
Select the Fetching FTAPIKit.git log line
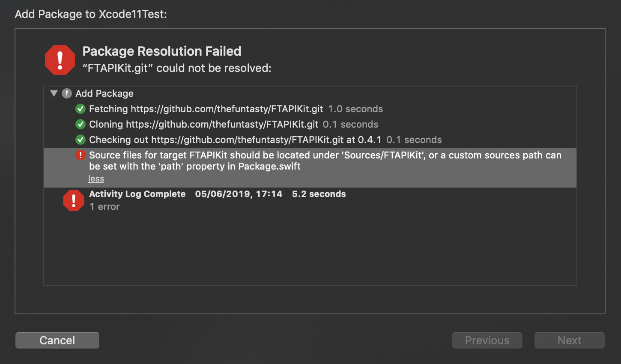206,109
